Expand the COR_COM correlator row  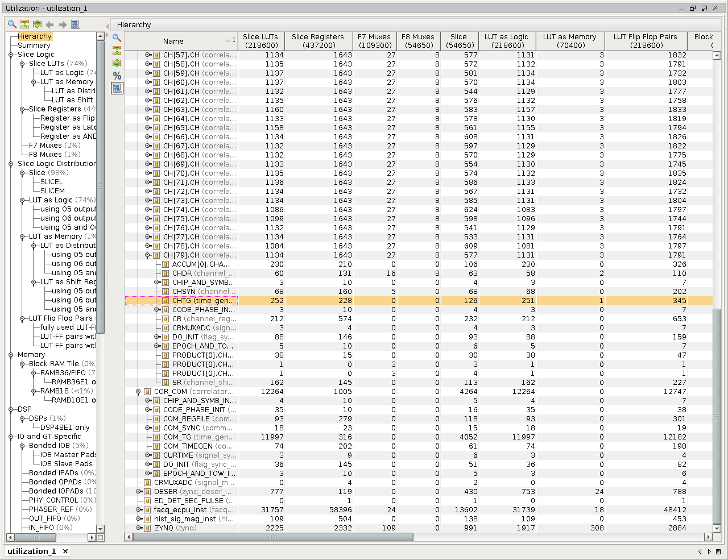(x=138, y=392)
